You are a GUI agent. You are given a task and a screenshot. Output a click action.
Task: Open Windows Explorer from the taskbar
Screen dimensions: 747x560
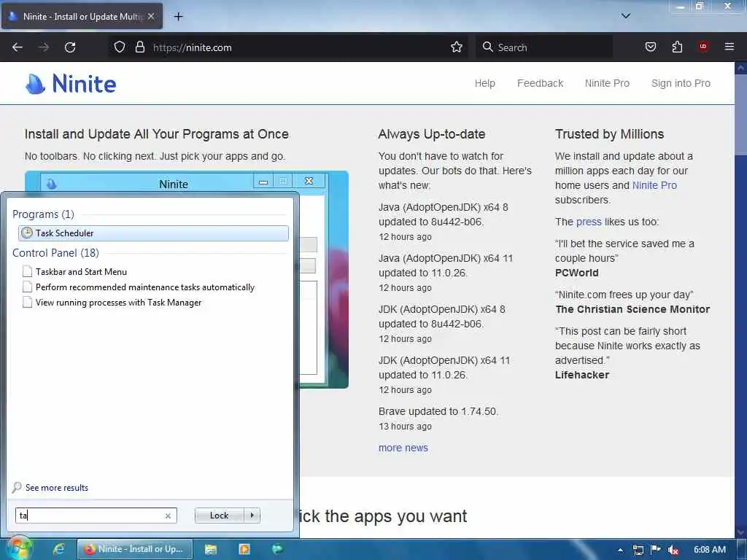[x=211, y=549]
